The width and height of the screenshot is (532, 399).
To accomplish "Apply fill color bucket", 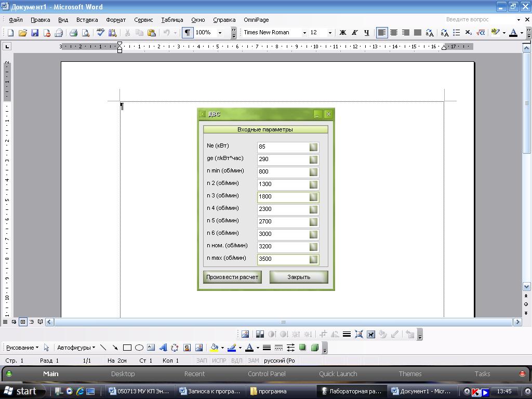I will click(x=215, y=348).
